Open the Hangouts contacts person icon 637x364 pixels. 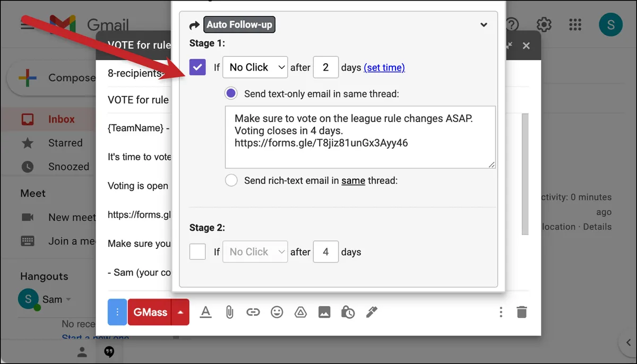click(x=82, y=351)
